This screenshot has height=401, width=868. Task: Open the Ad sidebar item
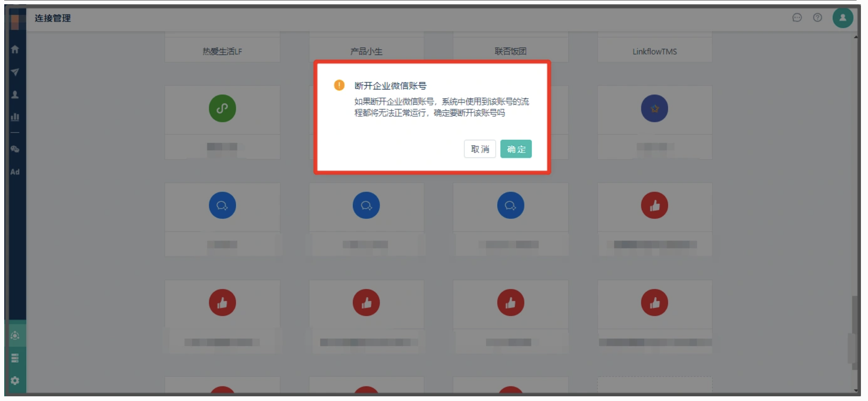pos(15,172)
